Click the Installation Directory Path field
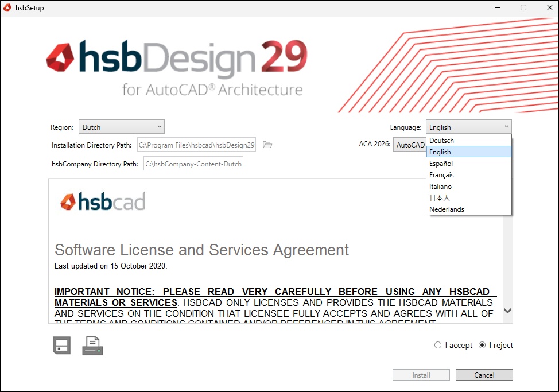The image size is (559, 392). pyautogui.click(x=196, y=145)
